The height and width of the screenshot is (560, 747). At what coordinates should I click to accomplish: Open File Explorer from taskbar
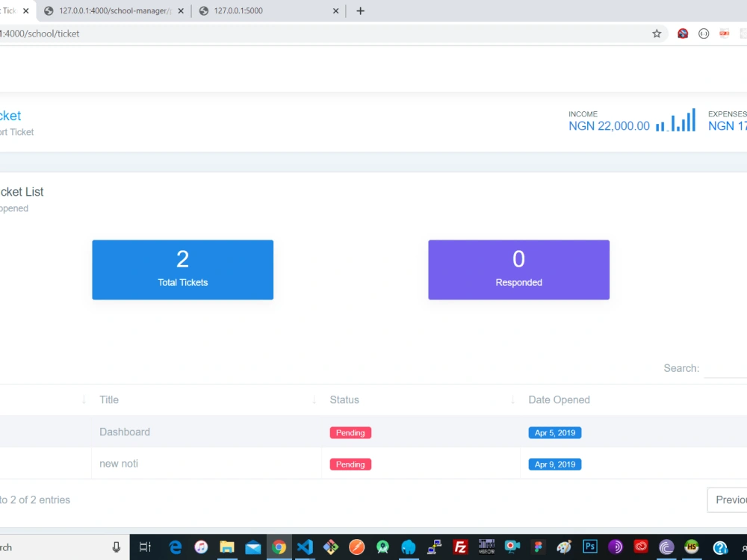(227, 547)
